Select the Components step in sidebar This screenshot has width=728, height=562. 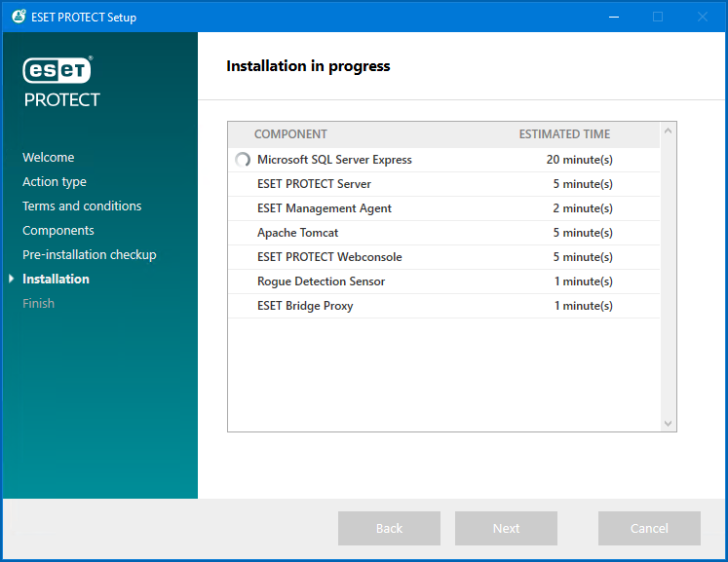pyautogui.click(x=58, y=231)
